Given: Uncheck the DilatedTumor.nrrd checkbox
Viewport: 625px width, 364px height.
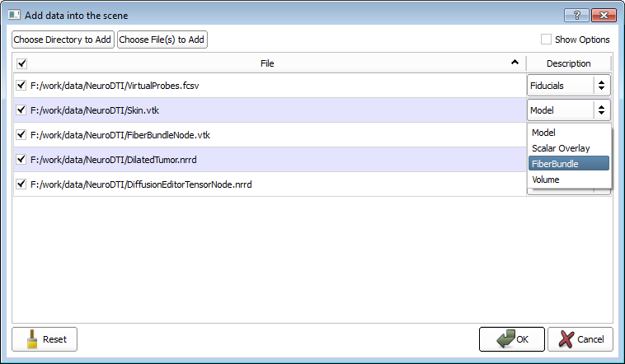Looking at the screenshot, I should tap(21, 159).
